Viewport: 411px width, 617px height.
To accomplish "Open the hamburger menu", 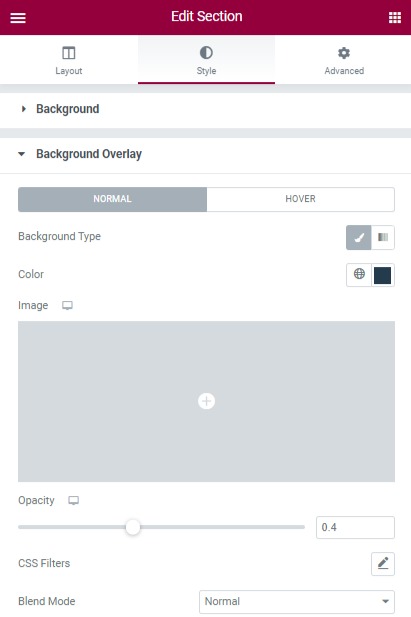I will pyautogui.click(x=18, y=18).
